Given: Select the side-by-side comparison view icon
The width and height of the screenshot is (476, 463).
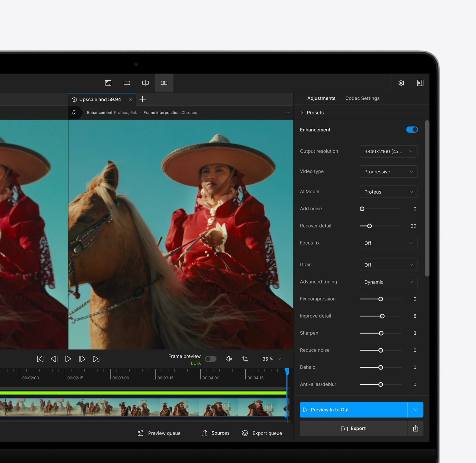Looking at the screenshot, I should [164, 83].
